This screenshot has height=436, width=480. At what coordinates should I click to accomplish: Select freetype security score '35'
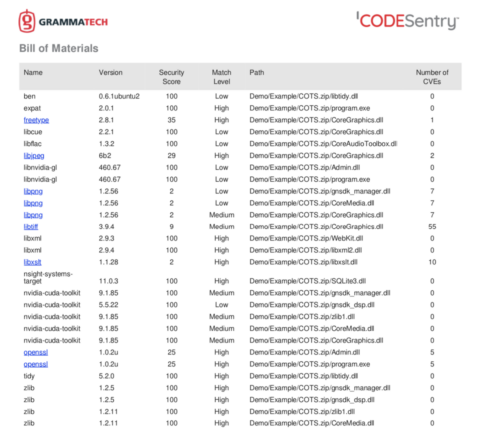(171, 120)
